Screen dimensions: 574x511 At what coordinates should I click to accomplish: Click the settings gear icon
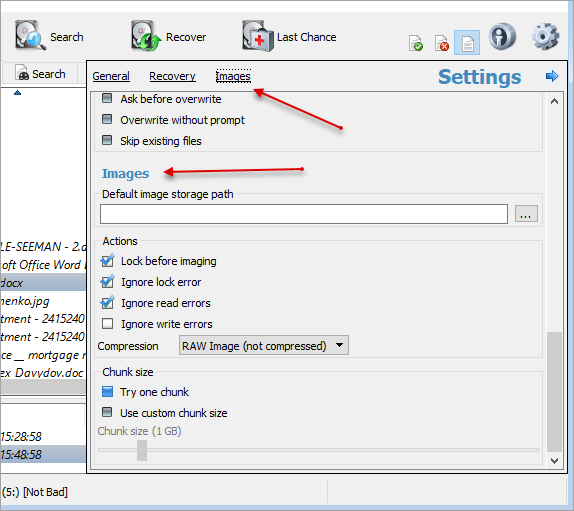point(545,36)
